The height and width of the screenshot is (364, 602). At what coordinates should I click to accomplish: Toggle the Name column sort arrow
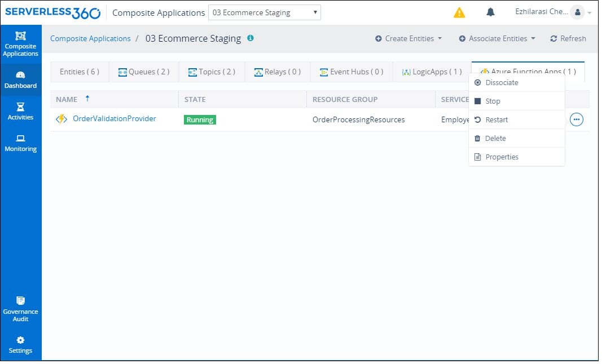[x=87, y=99]
